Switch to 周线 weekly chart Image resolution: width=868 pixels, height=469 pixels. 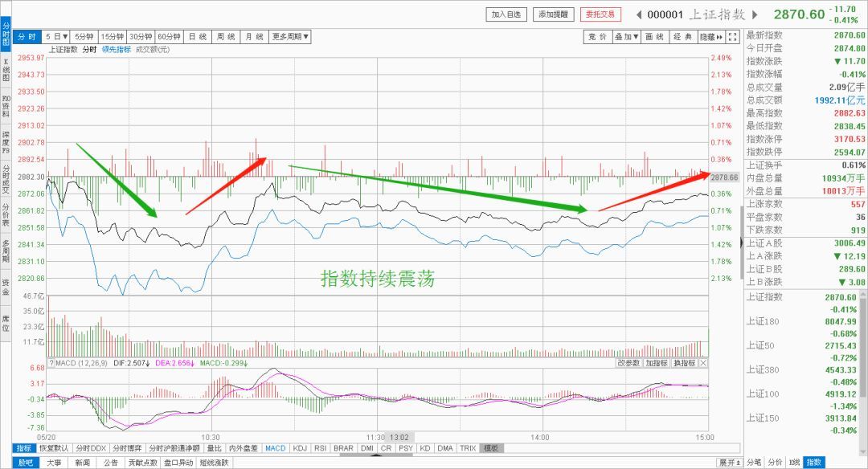click(226, 36)
